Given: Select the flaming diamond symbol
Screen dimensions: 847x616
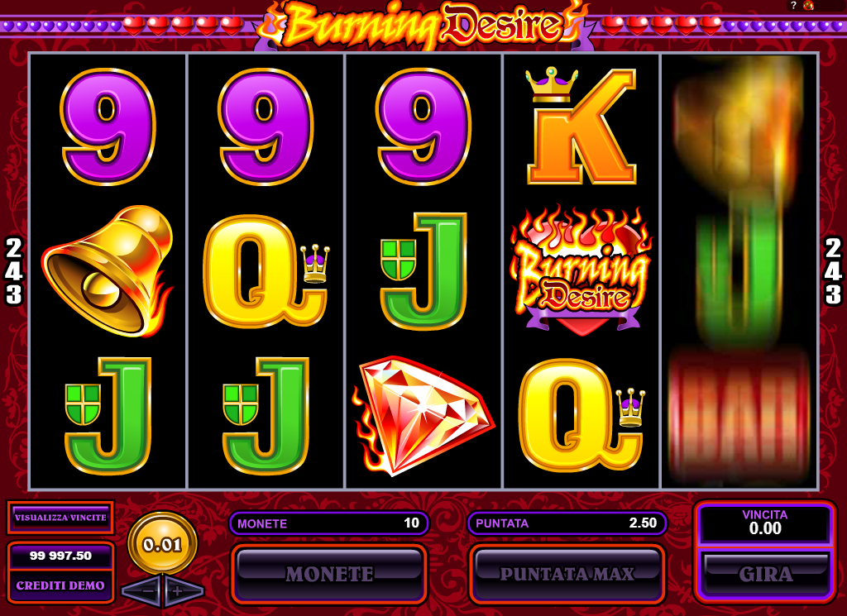Looking at the screenshot, I should 423,416.
